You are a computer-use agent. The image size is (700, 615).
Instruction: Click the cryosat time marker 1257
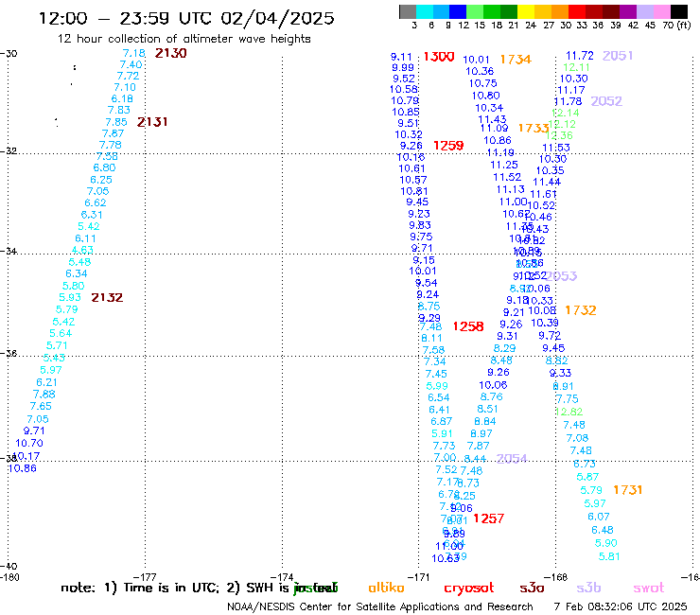(488, 518)
